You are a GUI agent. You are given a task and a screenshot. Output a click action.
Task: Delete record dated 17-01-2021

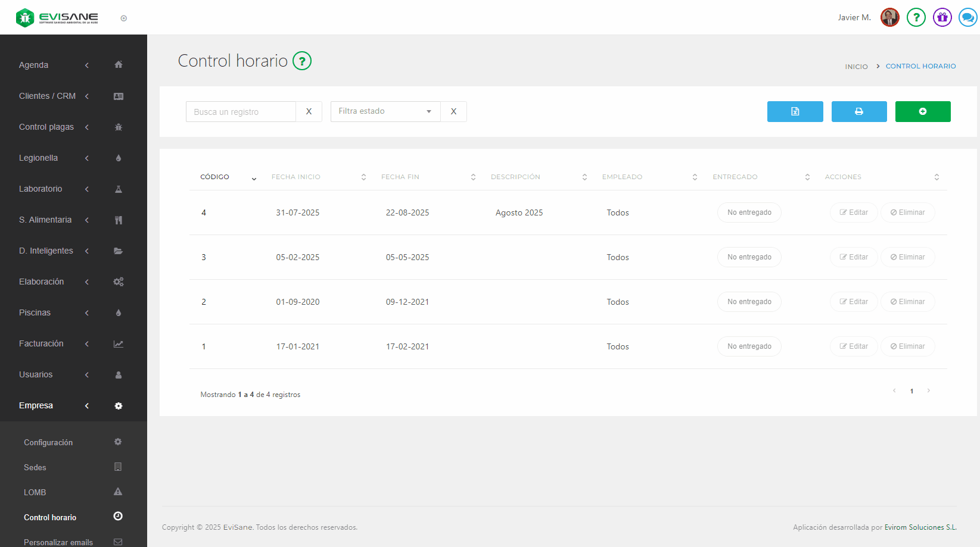pos(908,346)
